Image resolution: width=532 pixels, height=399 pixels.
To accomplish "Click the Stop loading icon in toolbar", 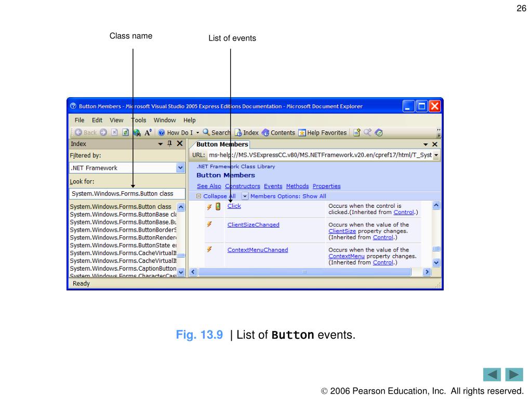I will [115, 132].
